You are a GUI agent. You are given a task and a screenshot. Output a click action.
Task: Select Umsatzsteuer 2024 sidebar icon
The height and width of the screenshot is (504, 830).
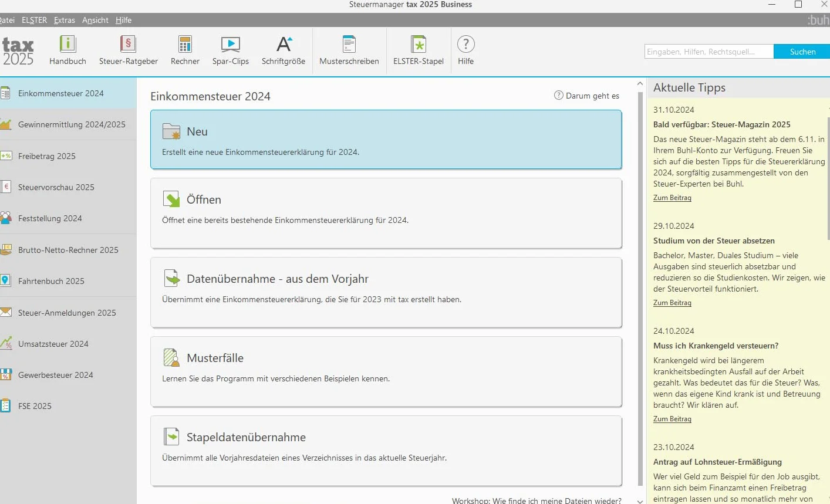(5, 343)
